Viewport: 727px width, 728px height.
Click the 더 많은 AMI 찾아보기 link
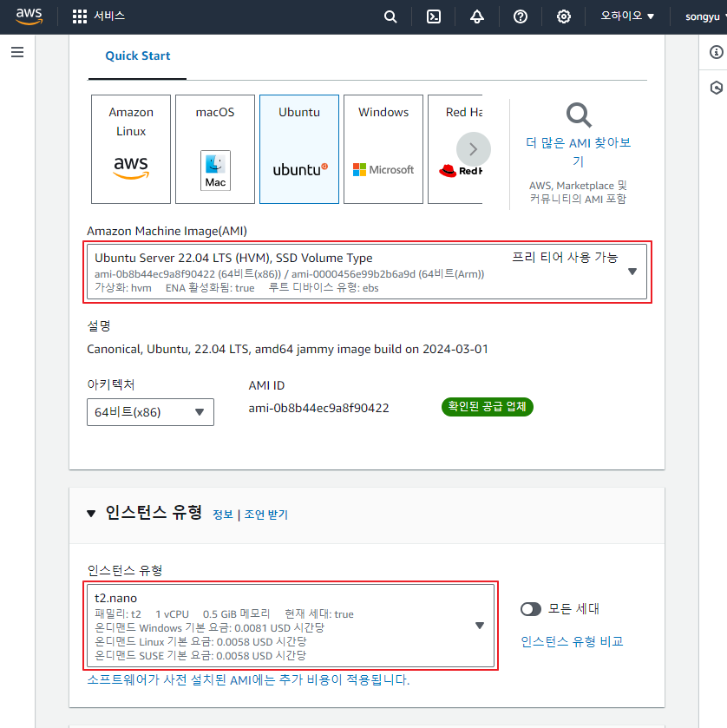pyautogui.click(x=579, y=152)
